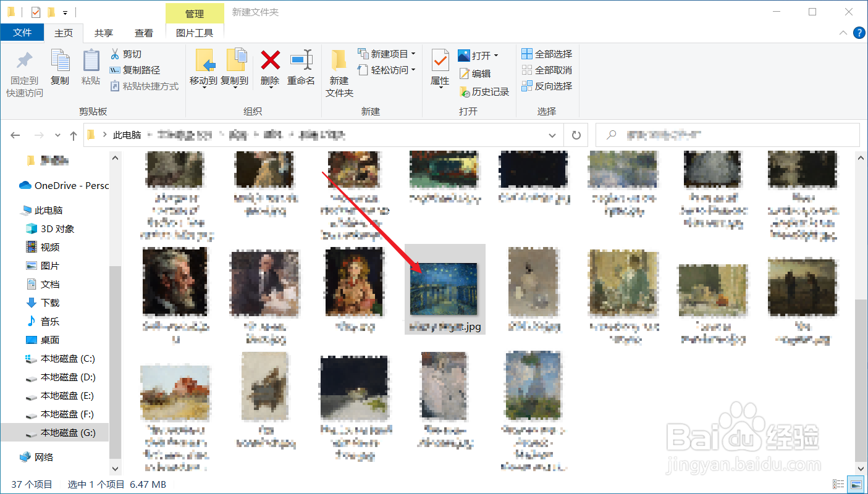Open Videos (视频) in the sidebar
Image resolution: width=868 pixels, height=494 pixels.
click(x=43, y=247)
